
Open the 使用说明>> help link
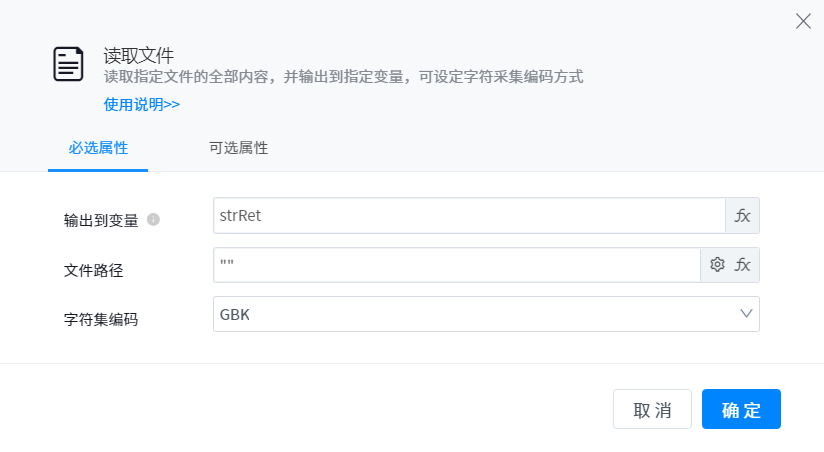pyautogui.click(x=142, y=104)
